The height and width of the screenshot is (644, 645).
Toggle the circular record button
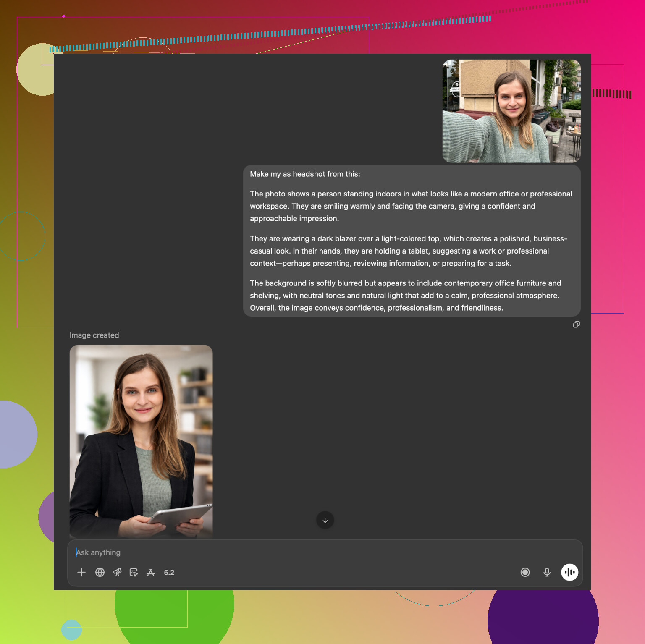525,572
